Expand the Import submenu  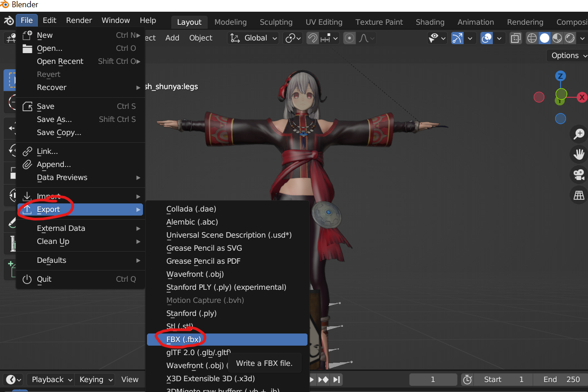click(80, 196)
